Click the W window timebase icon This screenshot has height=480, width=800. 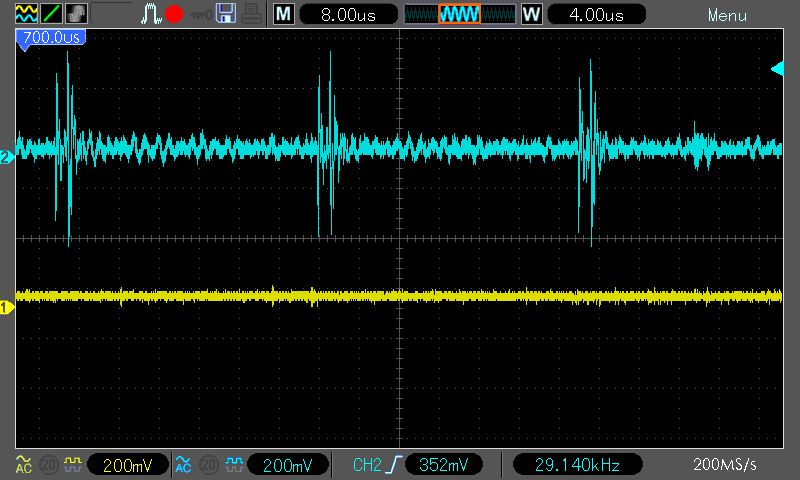tap(531, 15)
